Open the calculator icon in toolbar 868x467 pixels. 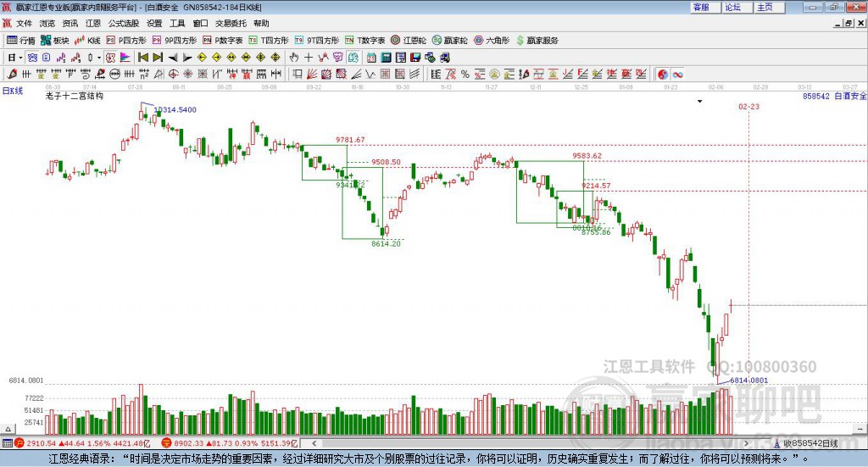click(386, 58)
